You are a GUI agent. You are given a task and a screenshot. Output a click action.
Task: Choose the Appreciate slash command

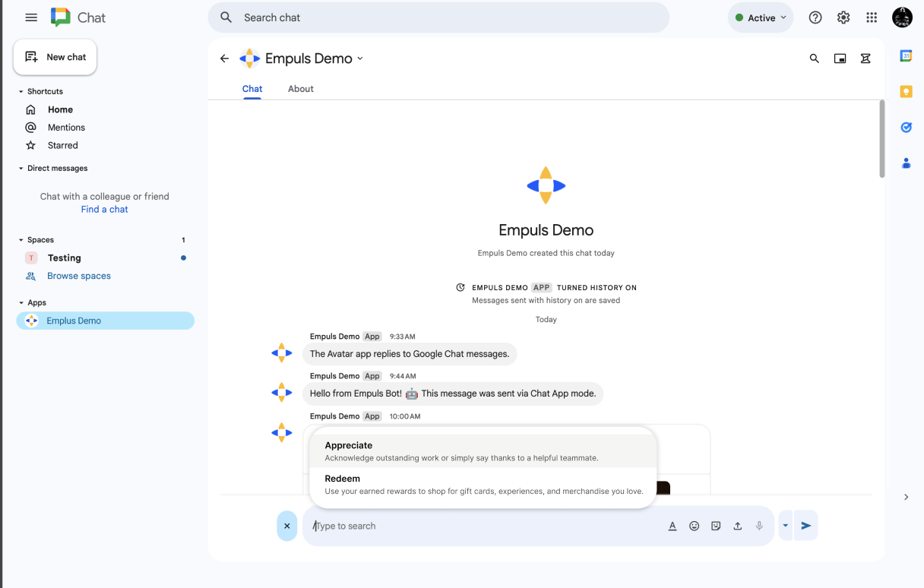tap(483, 451)
